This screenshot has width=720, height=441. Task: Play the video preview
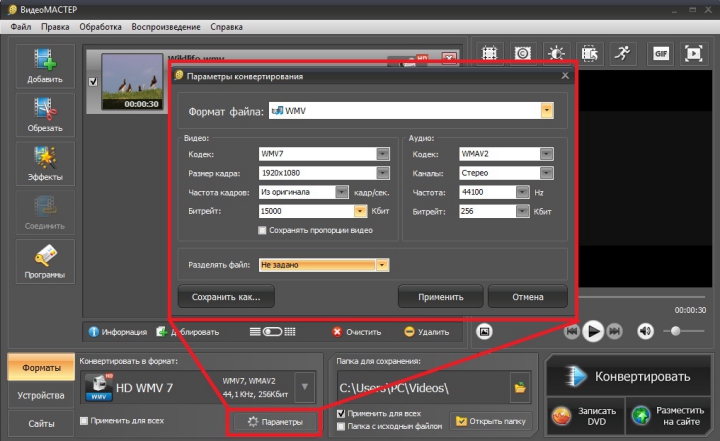point(593,331)
